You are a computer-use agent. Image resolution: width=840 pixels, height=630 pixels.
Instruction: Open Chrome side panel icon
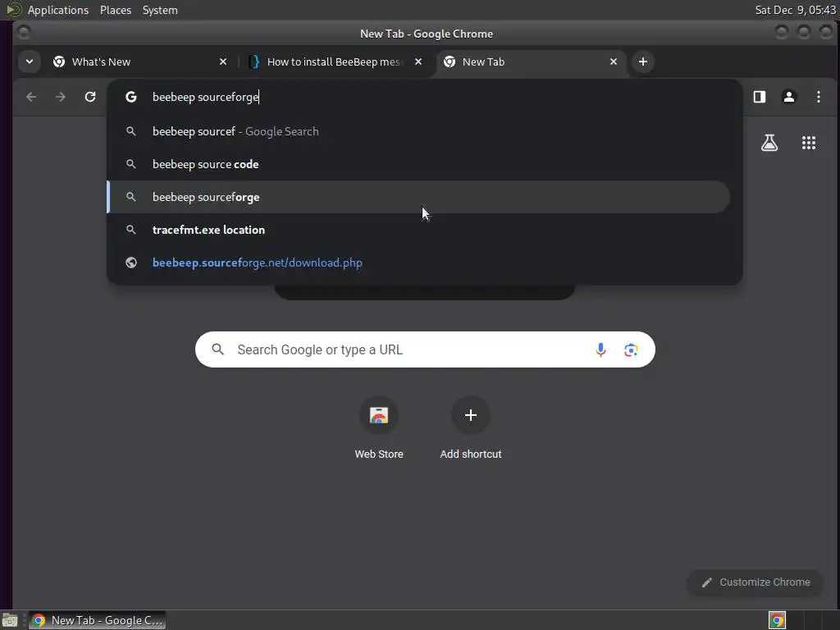click(759, 97)
